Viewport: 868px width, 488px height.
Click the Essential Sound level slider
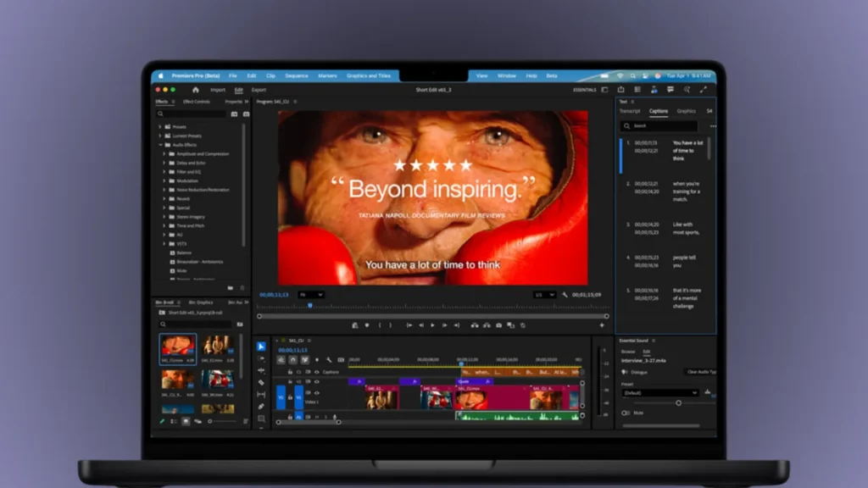click(x=679, y=402)
